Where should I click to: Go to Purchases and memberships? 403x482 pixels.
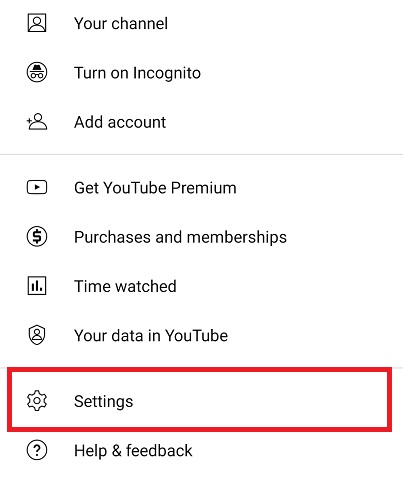201,237
